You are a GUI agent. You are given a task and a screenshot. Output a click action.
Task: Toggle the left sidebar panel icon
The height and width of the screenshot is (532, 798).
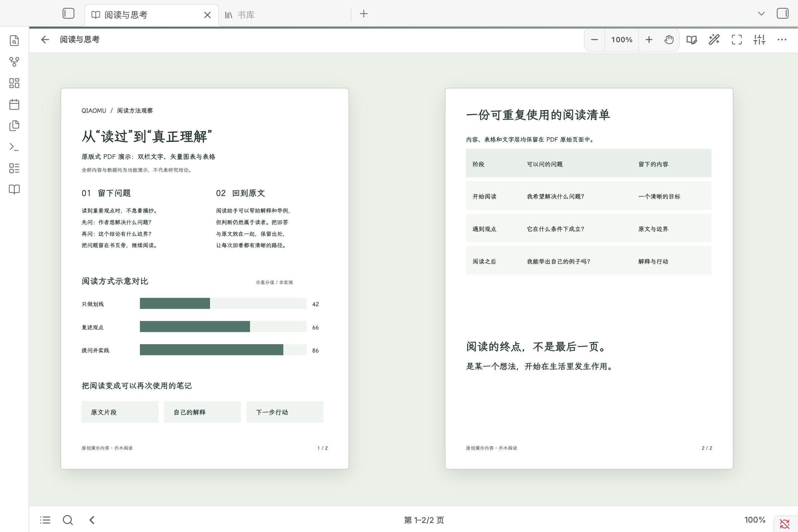[68, 14]
